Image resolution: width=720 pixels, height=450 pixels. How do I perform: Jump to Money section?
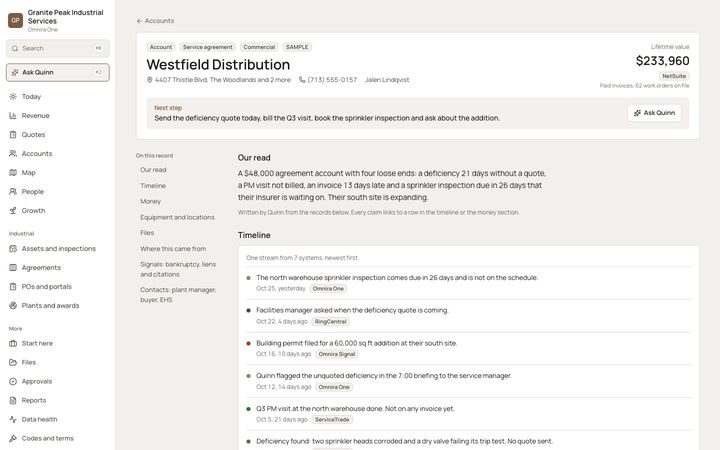tap(151, 202)
